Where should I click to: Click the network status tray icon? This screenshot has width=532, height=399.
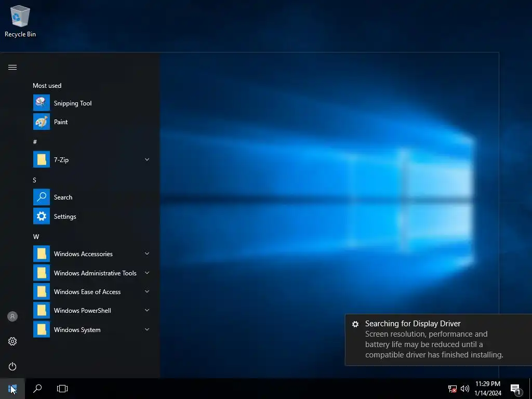[453, 389]
